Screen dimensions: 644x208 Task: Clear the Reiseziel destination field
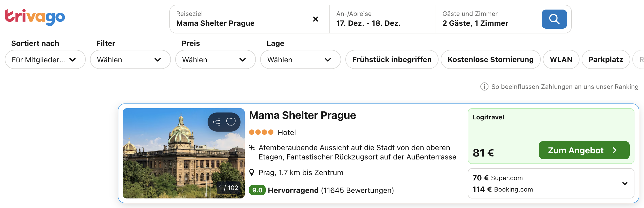coord(315,19)
